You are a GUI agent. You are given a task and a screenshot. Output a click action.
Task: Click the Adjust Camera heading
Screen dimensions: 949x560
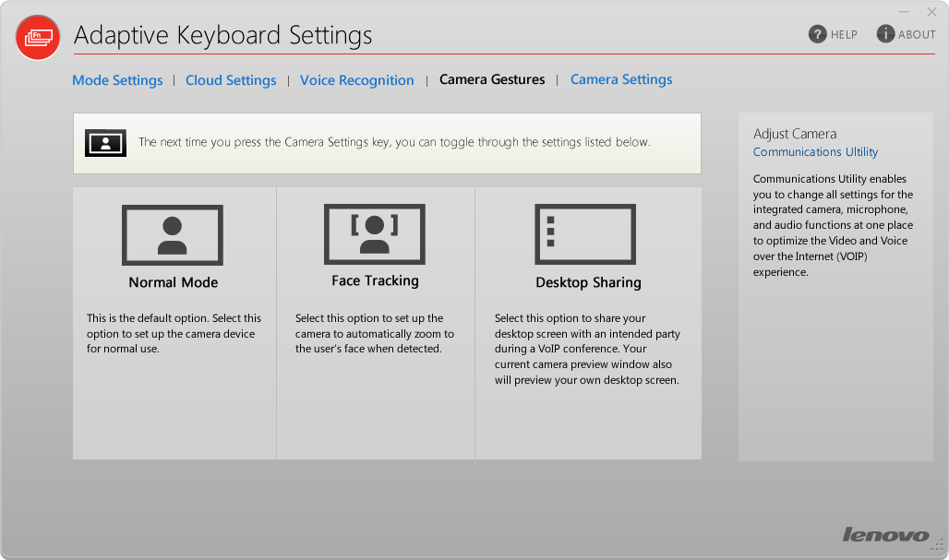click(795, 134)
